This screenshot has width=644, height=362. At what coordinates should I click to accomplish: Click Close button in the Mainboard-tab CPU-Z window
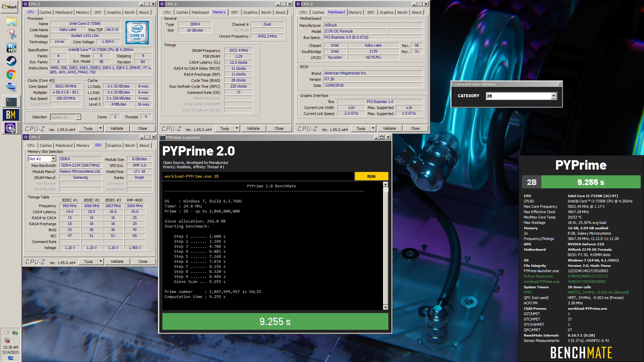point(415,128)
